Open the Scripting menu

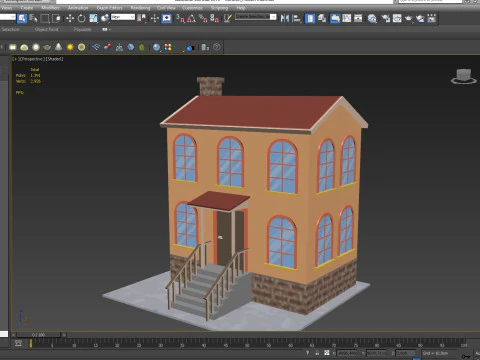tap(219, 8)
